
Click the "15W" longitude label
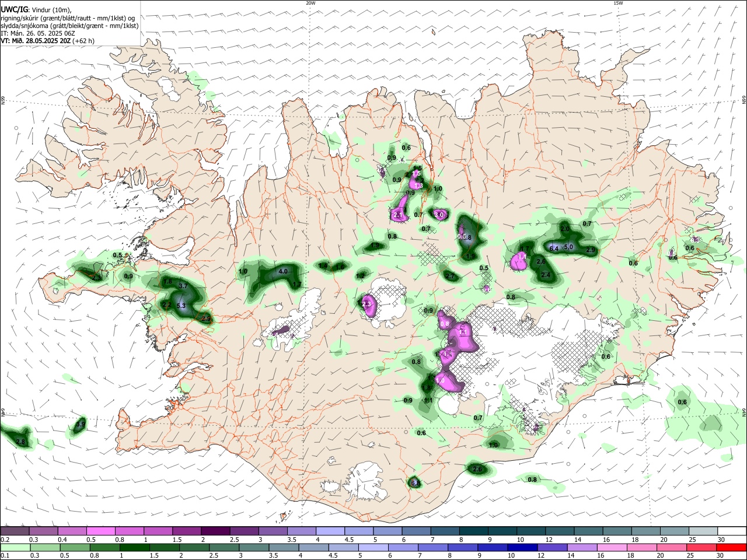618,3
